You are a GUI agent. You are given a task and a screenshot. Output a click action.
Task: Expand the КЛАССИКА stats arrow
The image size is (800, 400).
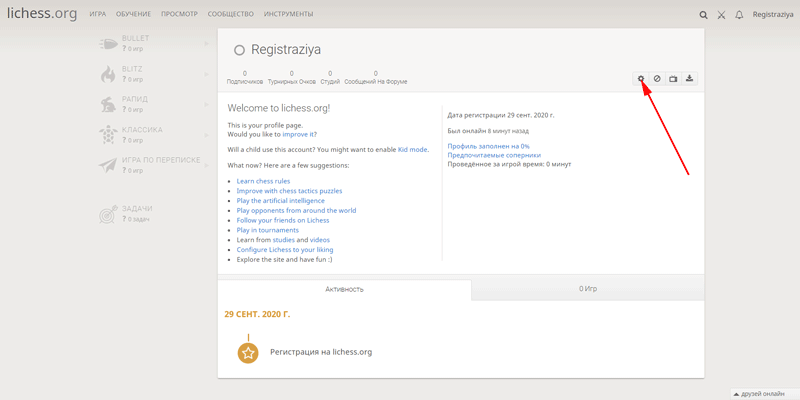tap(207, 135)
